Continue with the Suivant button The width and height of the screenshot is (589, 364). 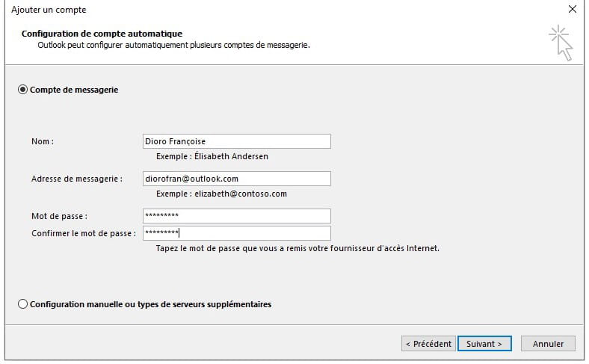pos(484,343)
